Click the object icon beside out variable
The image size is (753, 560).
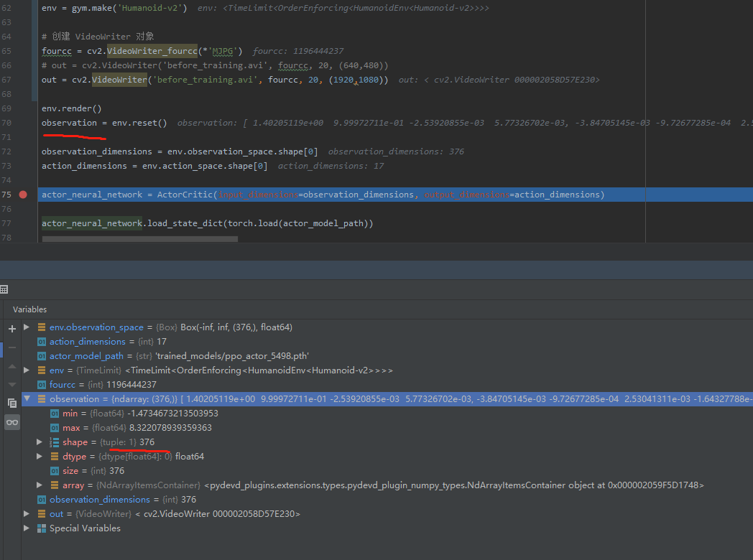pyautogui.click(x=42, y=514)
